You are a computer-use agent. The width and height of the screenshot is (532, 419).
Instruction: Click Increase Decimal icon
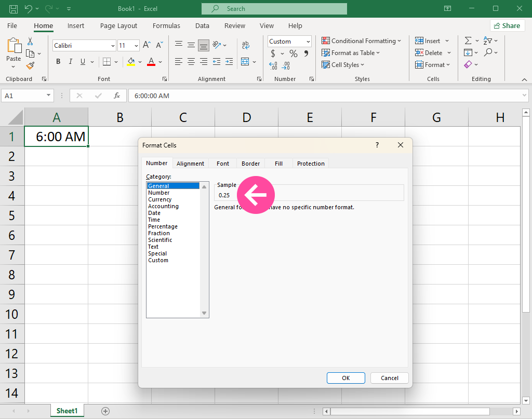click(x=273, y=66)
